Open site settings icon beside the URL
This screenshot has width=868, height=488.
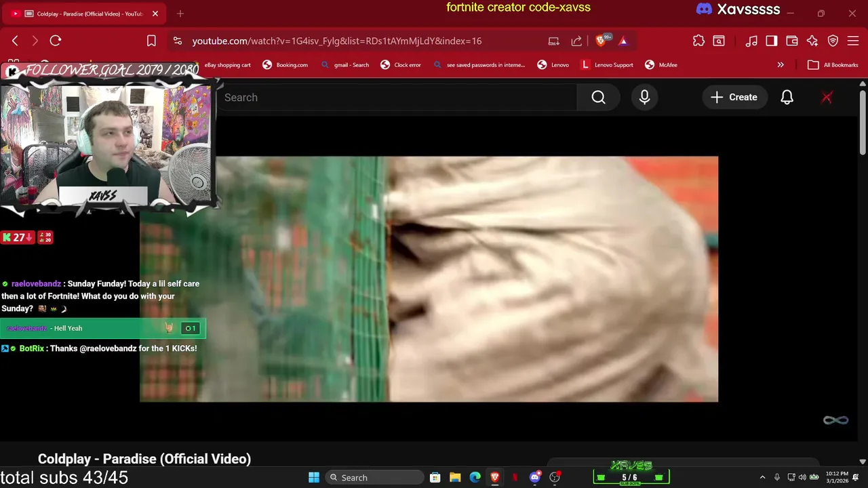[178, 41]
